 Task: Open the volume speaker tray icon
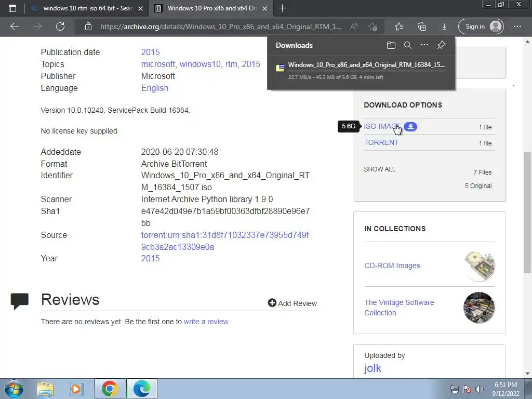point(480,389)
